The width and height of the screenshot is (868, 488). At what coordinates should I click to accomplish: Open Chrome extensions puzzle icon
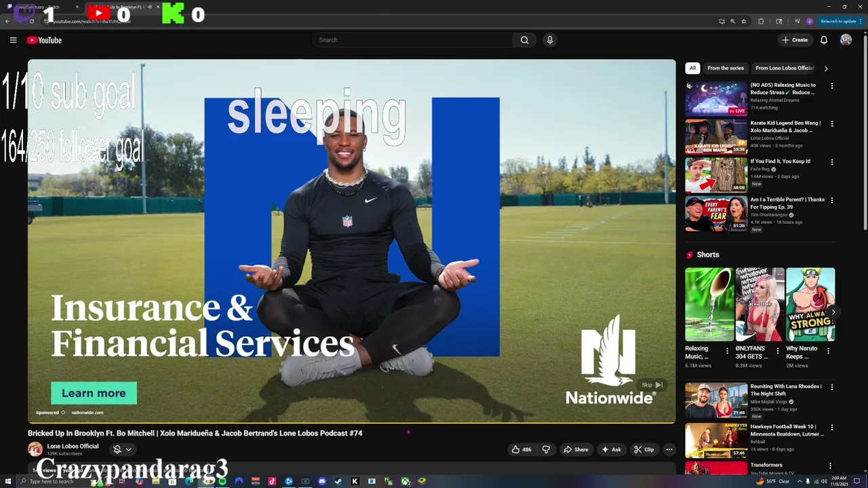pos(761,21)
